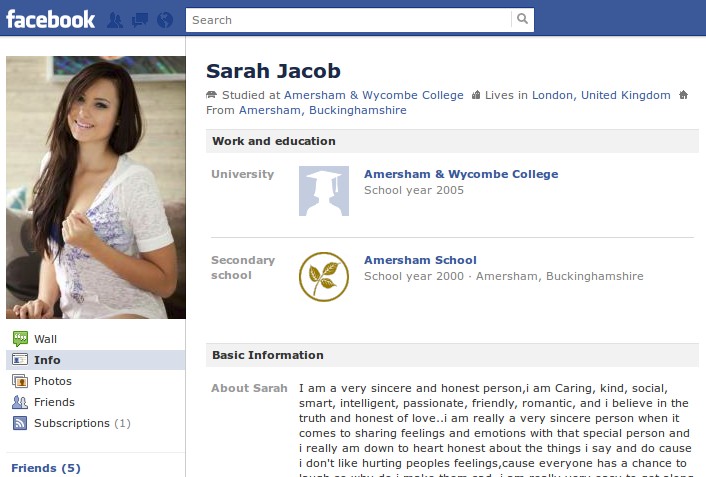This screenshot has height=477, width=706.
Task: Click the Amersham School leaf emblem
Action: [324, 277]
